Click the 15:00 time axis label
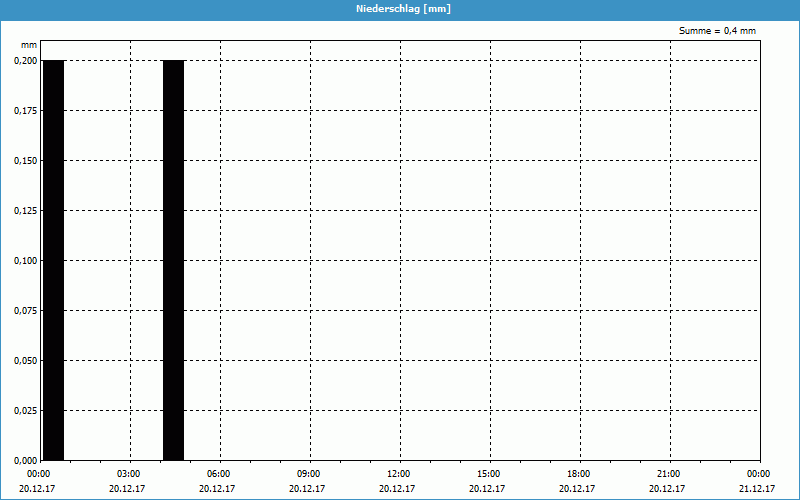Screen dimensions: 800x500 [x=489, y=474]
